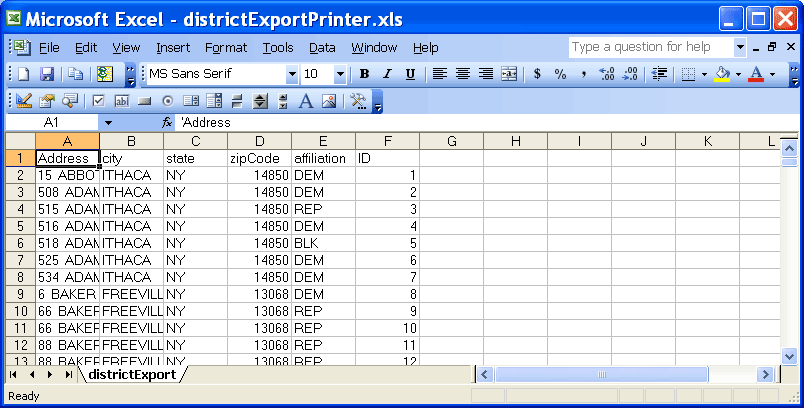Select the Label control tool

[x=304, y=100]
